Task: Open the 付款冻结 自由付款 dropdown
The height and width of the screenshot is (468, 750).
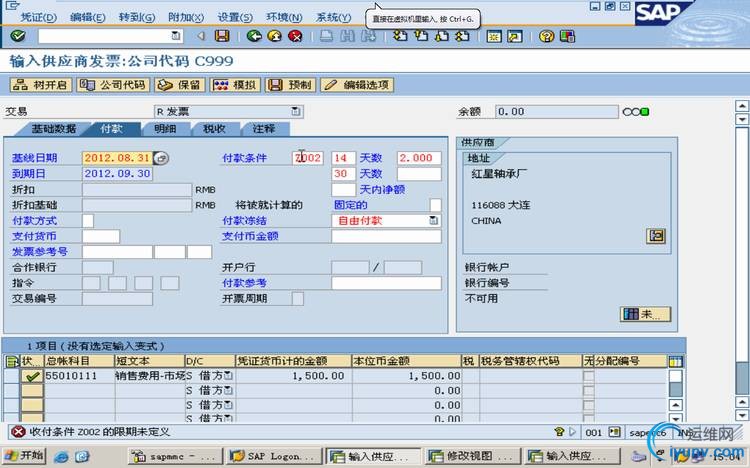Action: coord(433,221)
